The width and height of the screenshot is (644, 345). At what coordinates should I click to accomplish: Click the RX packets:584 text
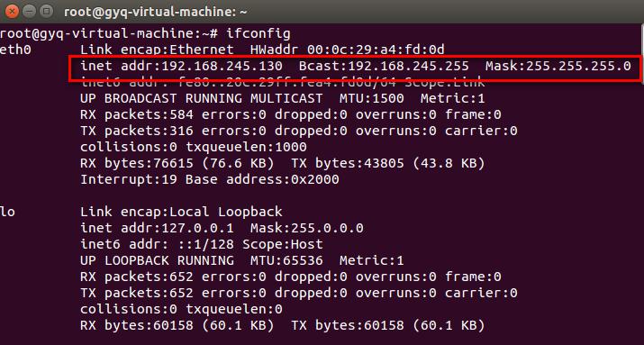[137, 115]
